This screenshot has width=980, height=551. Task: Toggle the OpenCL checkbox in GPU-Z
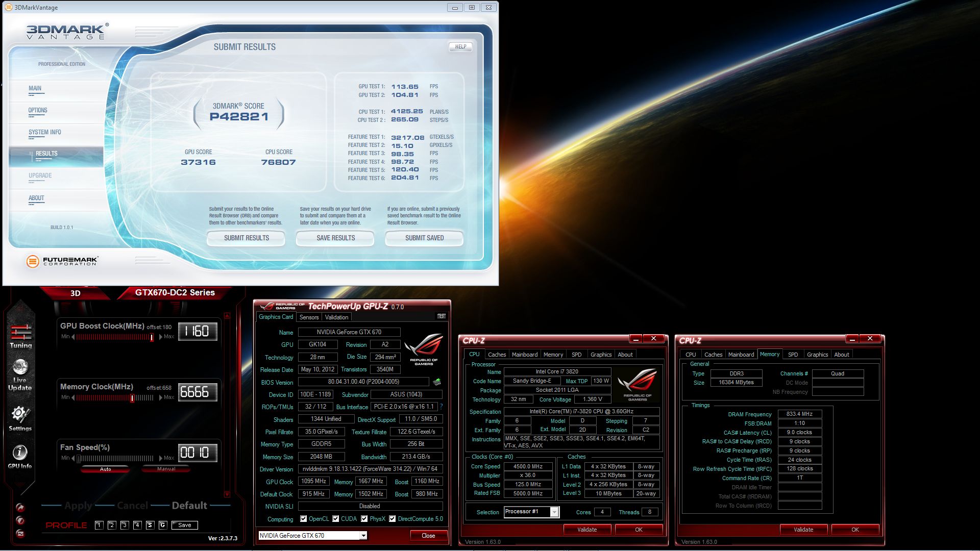pyautogui.click(x=304, y=519)
